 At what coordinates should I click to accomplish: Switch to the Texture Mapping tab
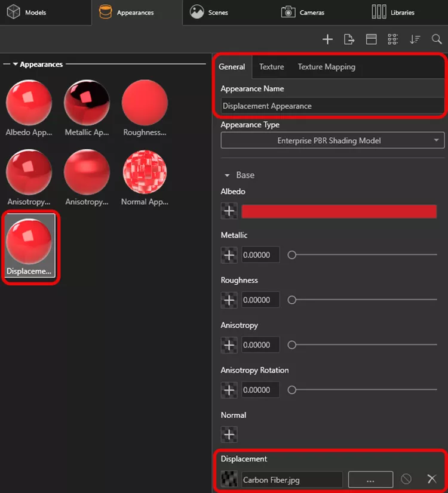coord(326,67)
